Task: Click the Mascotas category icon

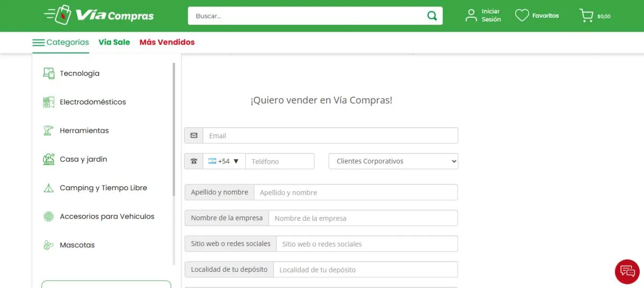Action: click(49, 245)
